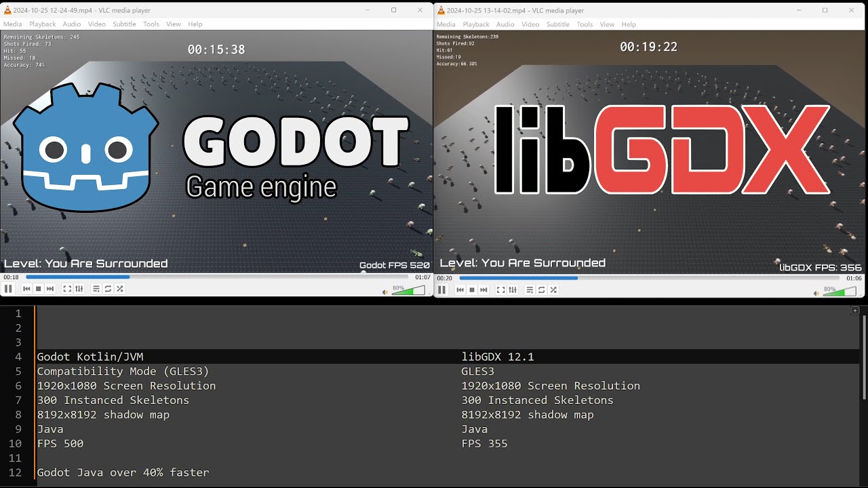Toggle loop mode in right VLC window
868x488 pixels.
coord(541,289)
